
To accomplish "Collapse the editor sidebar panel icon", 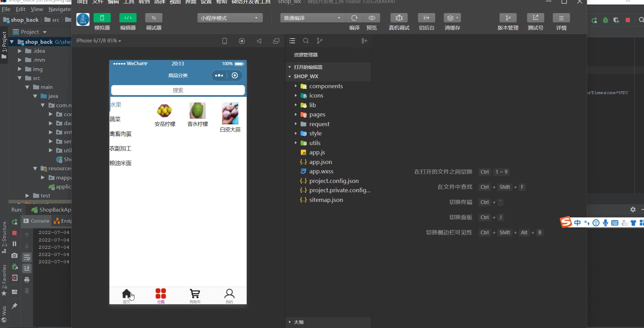I will click(x=365, y=41).
